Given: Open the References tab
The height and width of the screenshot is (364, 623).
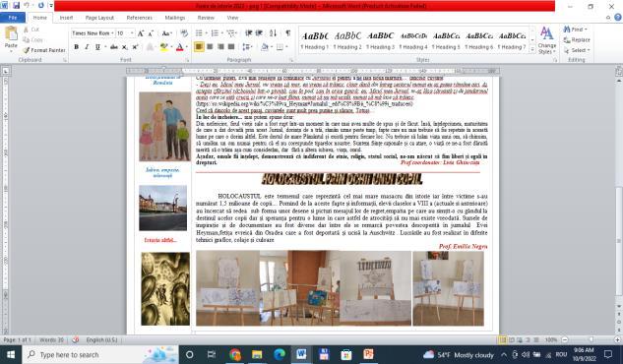Looking at the screenshot, I should (139, 18).
